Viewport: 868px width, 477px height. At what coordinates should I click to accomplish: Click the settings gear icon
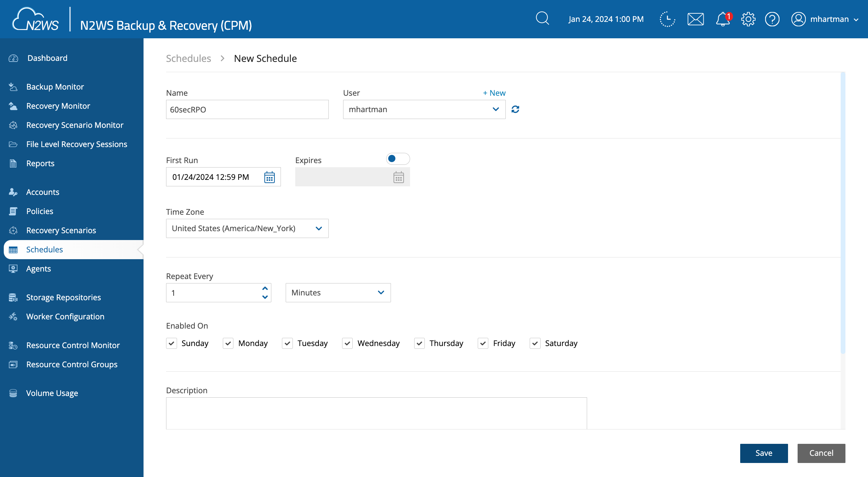point(748,19)
